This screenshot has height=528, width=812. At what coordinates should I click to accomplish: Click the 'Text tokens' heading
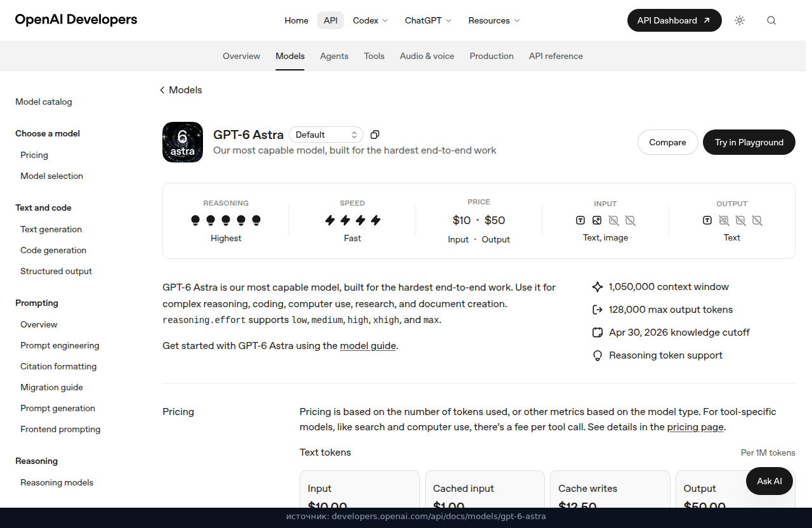325,452
